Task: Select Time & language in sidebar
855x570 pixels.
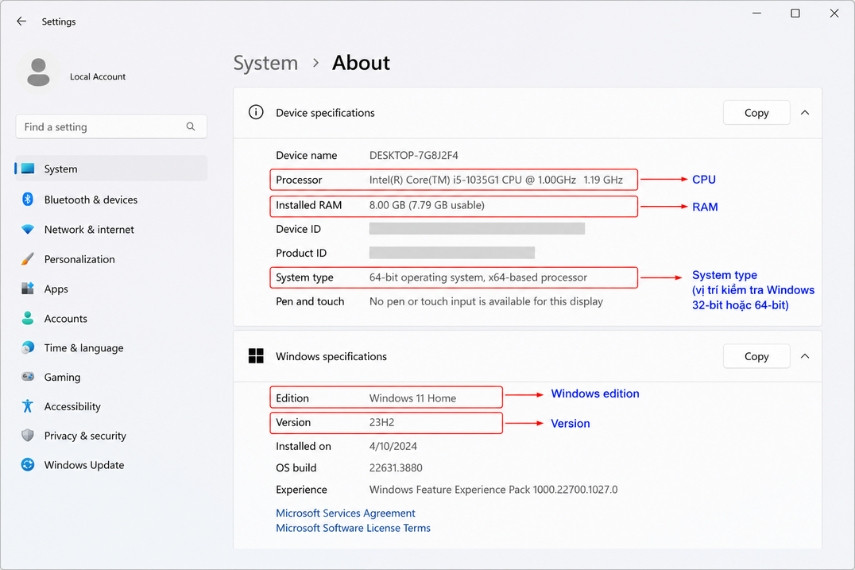Action: point(111,347)
